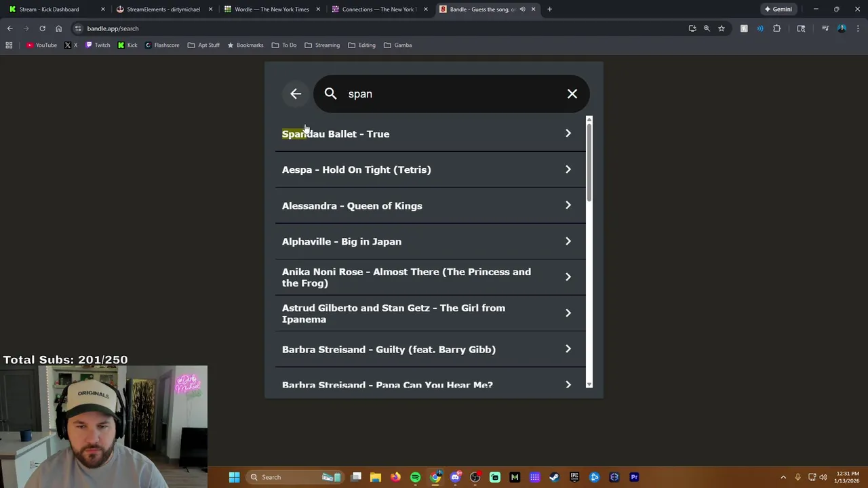
Task: Mute the Bandle tab via speaker icon
Action: coord(522,9)
